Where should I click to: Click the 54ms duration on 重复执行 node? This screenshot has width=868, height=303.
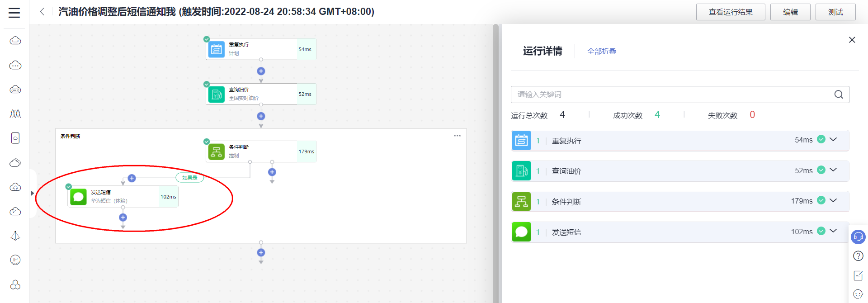click(305, 49)
